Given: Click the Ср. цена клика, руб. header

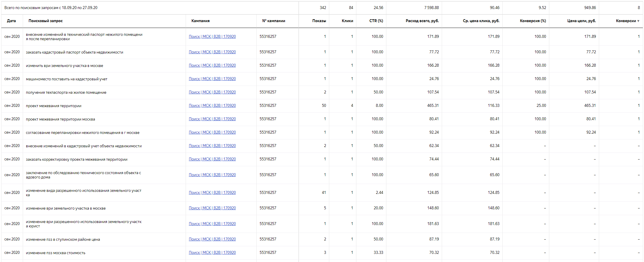Looking at the screenshot, I should 481,21.
